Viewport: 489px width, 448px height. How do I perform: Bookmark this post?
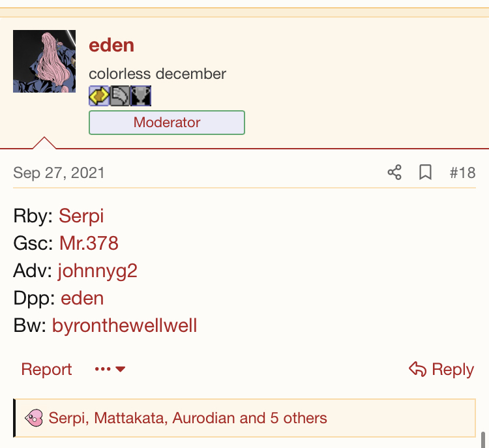coord(426,172)
